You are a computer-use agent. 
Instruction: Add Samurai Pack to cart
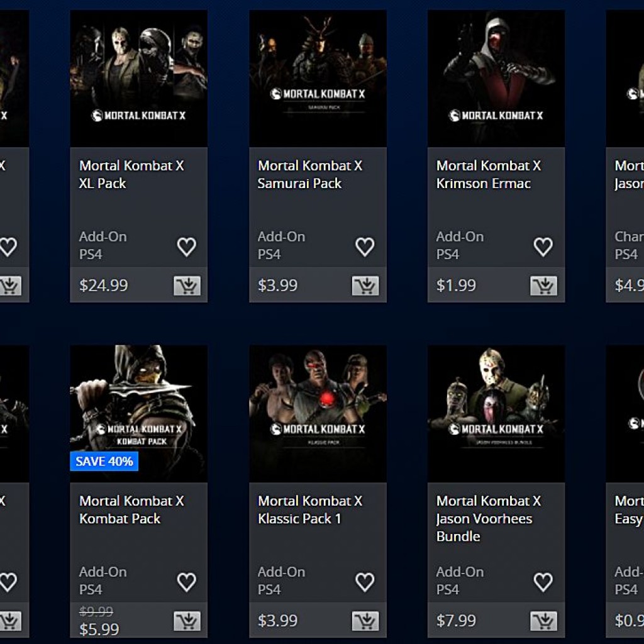(365, 286)
